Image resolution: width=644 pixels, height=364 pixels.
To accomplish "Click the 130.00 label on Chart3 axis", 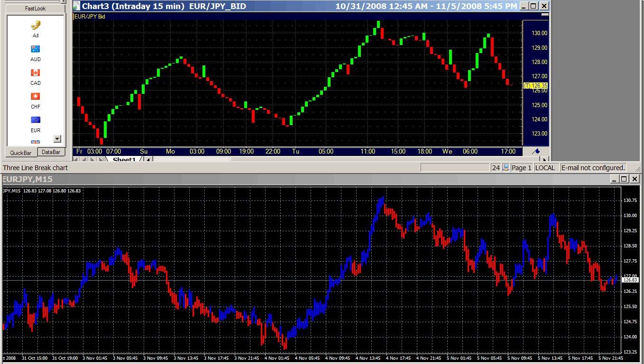I will (x=540, y=33).
